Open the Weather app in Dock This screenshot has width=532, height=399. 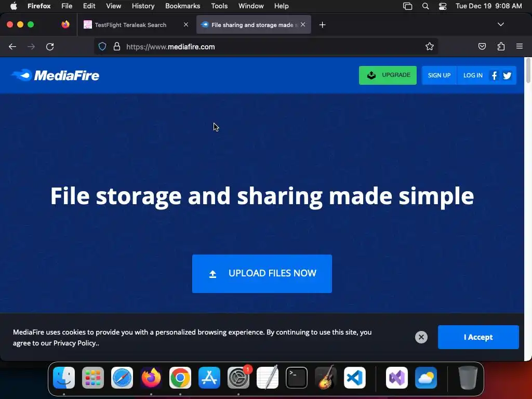426,377
